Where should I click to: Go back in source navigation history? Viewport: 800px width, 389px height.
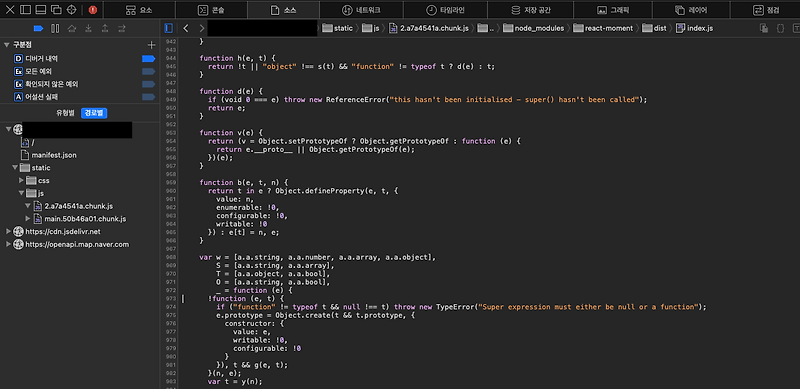[186, 28]
